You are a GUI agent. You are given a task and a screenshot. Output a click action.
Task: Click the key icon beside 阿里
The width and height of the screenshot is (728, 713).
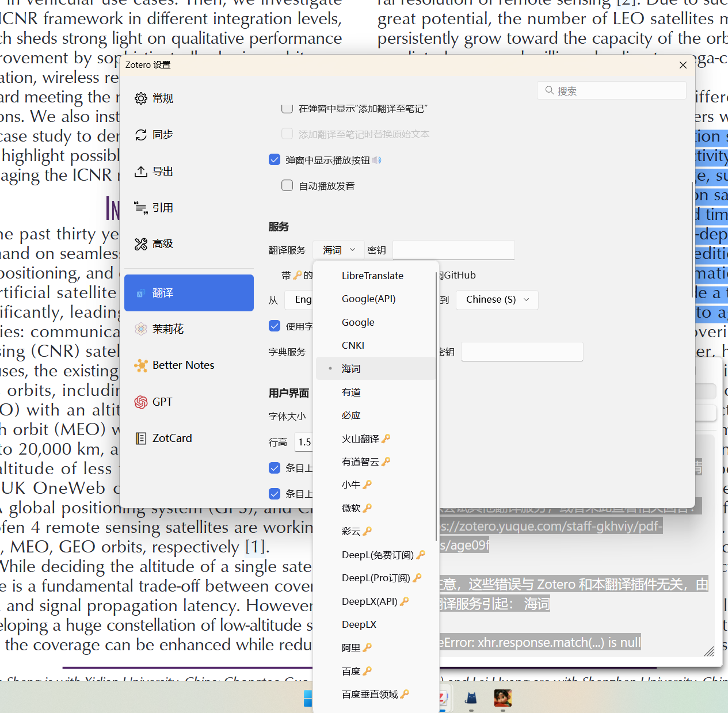[x=367, y=647]
